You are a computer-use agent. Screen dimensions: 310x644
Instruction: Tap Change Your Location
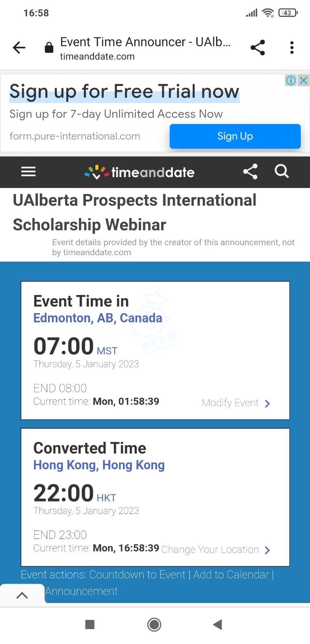point(216,549)
